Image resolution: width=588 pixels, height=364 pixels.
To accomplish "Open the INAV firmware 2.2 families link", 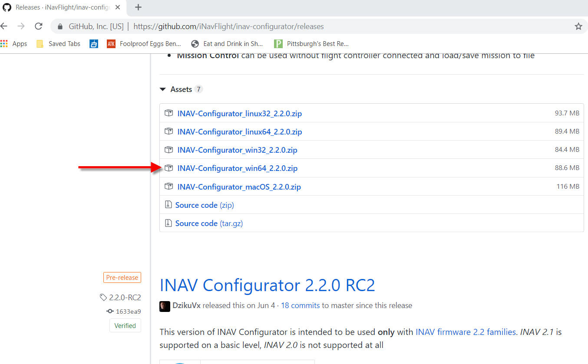I will click(466, 332).
